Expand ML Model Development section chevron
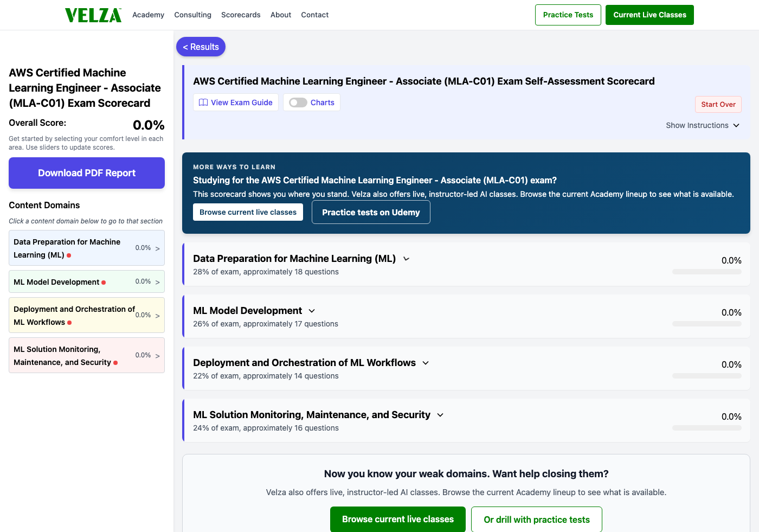 (312, 311)
